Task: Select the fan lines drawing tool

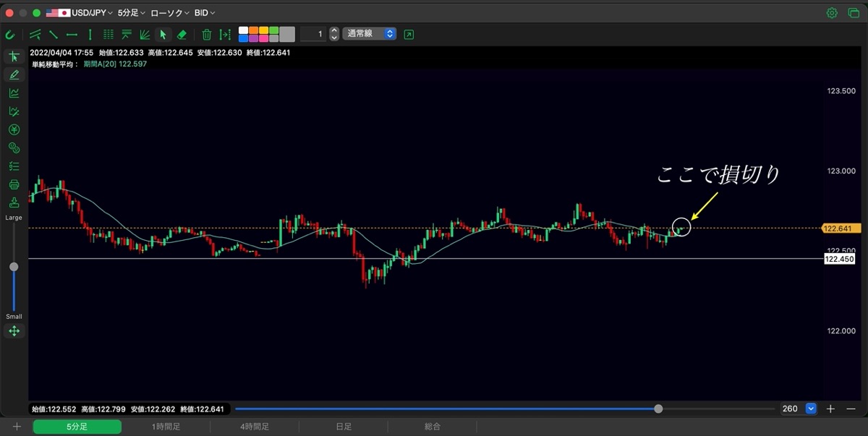Action: [145, 34]
